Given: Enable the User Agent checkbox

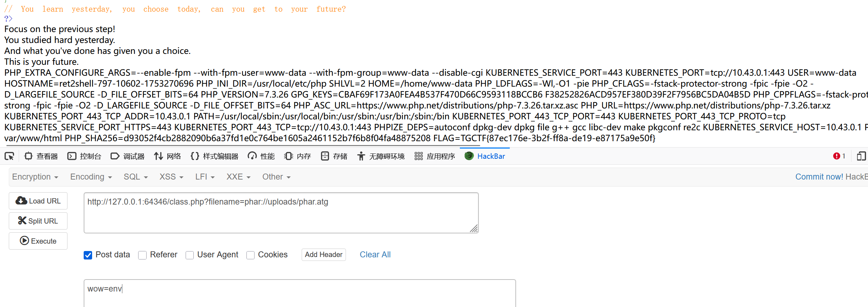Looking at the screenshot, I should (x=189, y=255).
